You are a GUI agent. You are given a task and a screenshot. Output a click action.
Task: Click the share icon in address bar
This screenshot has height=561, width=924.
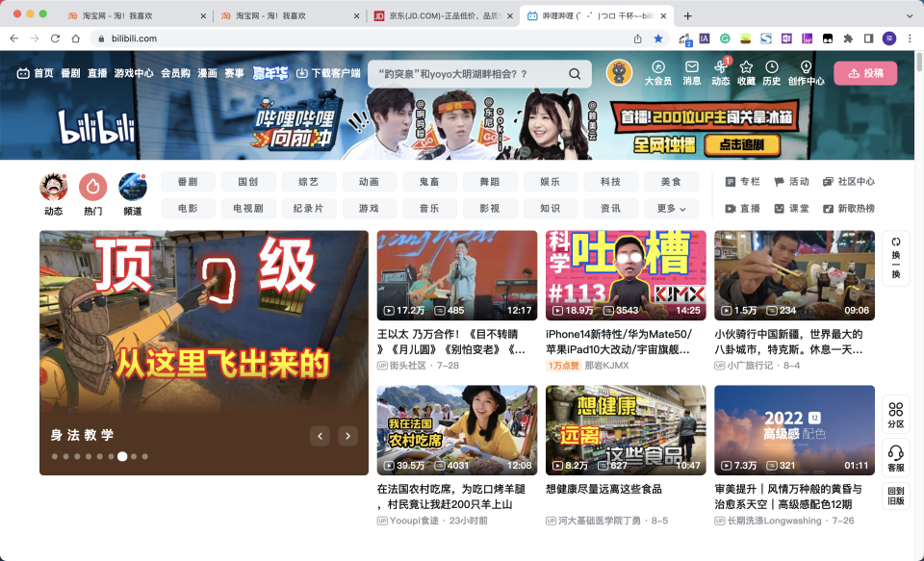point(637,38)
